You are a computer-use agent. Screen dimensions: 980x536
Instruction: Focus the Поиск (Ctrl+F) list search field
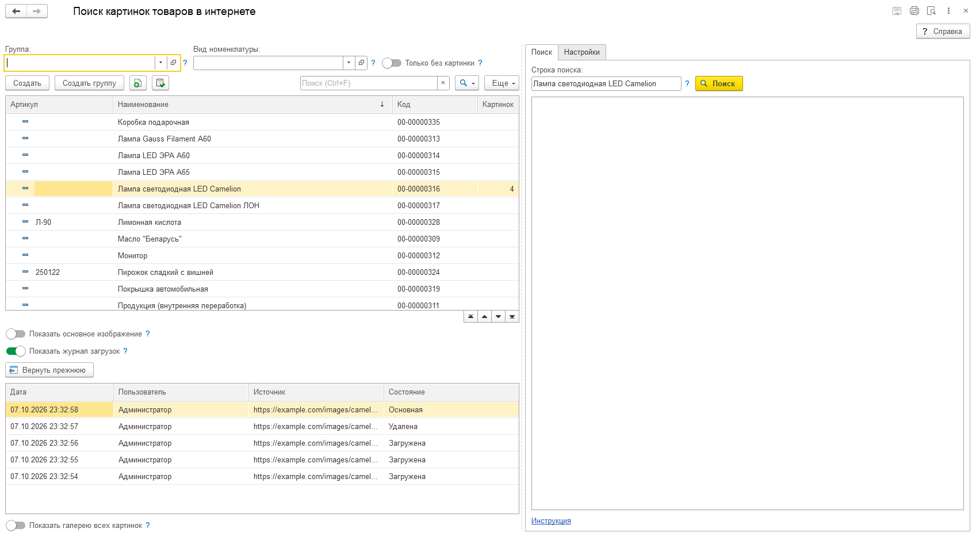(x=369, y=83)
